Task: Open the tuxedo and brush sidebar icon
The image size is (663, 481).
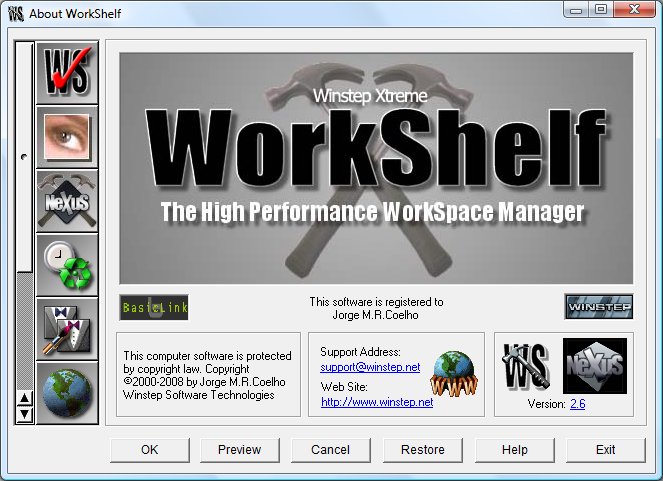Action: coord(67,328)
